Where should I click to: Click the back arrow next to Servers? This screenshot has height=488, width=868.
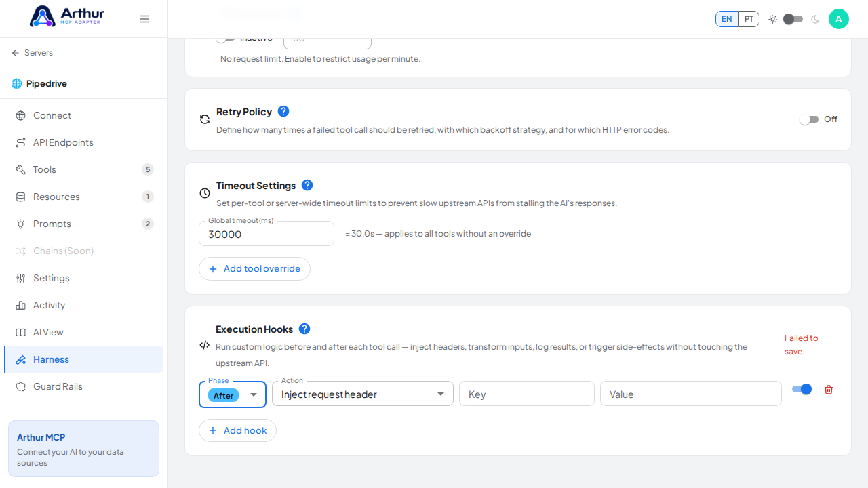pyautogui.click(x=16, y=53)
